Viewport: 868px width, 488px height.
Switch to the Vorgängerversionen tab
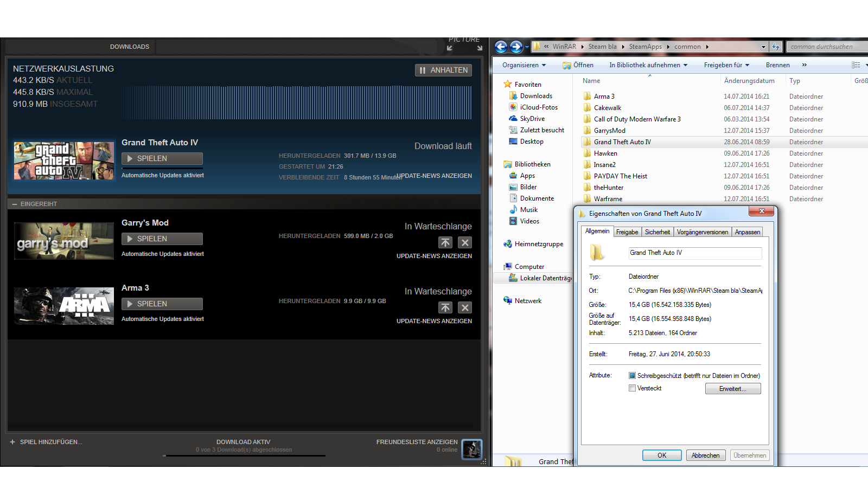[703, 232]
